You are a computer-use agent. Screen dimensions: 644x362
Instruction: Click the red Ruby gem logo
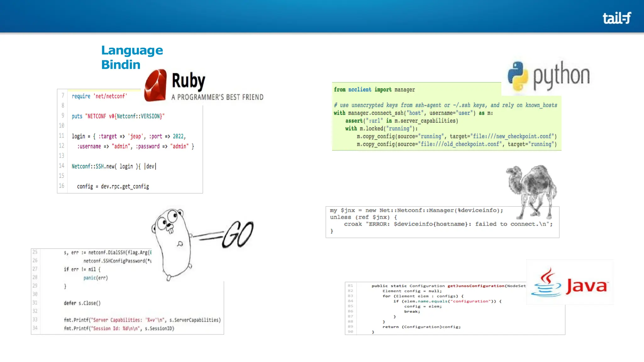pyautogui.click(x=156, y=85)
